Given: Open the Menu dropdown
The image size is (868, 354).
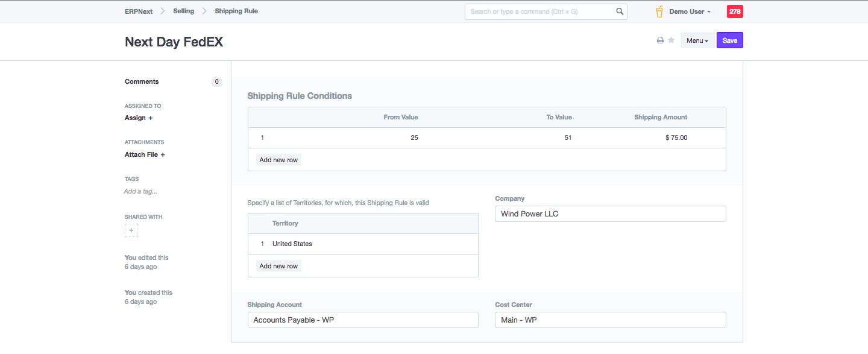Looking at the screenshot, I should coord(697,40).
